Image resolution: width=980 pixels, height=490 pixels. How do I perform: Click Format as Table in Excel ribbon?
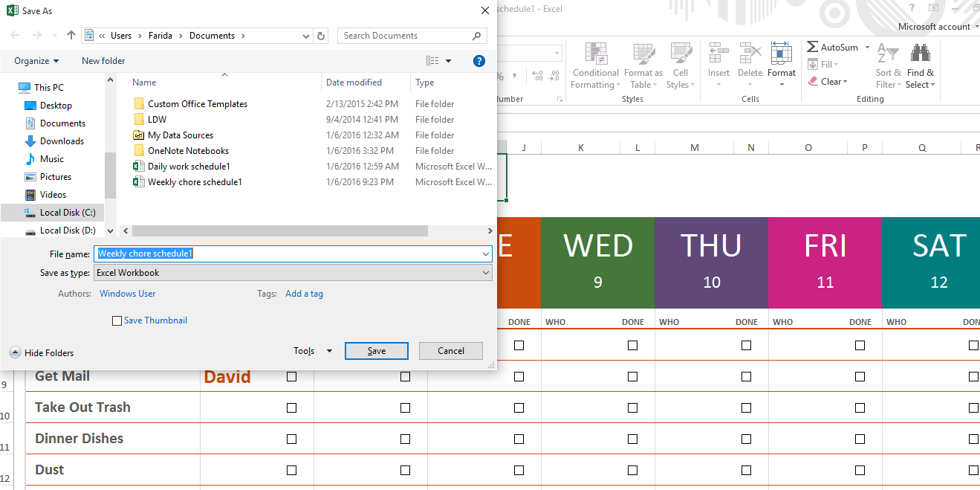click(x=643, y=65)
